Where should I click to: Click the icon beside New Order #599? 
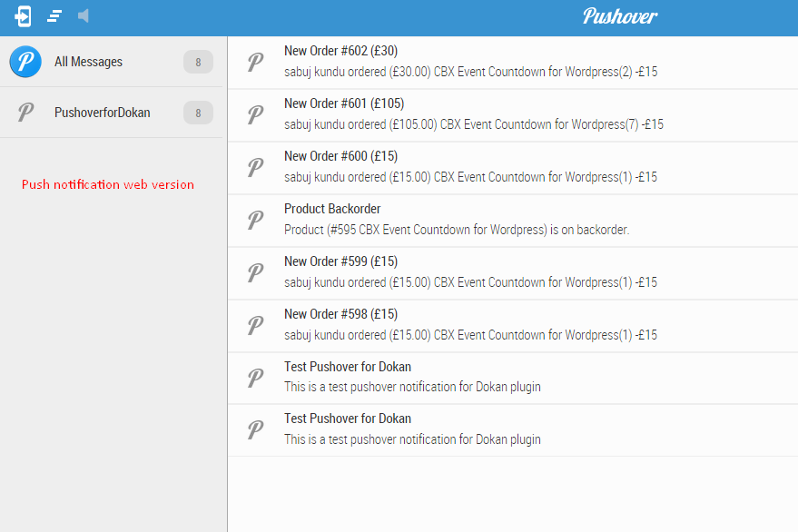[x=255, y=272]
